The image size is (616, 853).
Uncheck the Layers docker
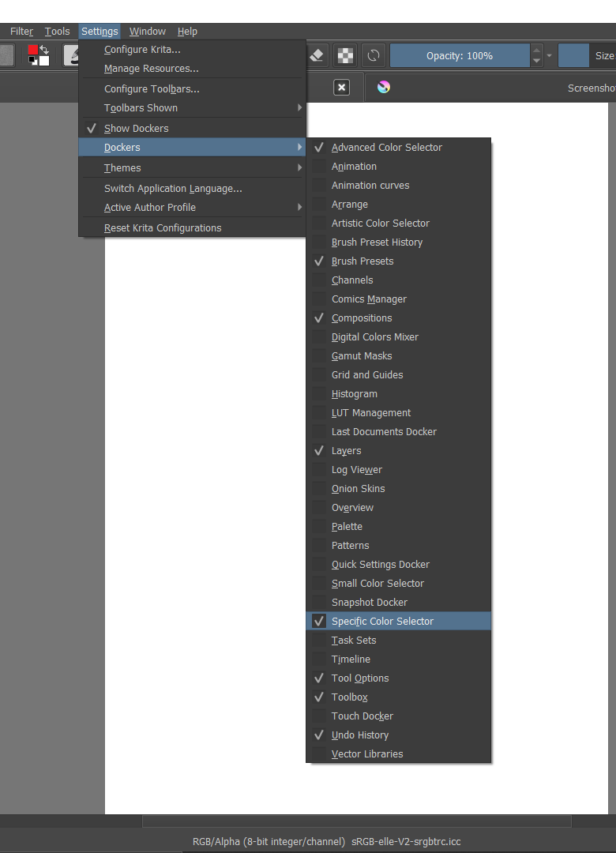(x=398, y=450)
